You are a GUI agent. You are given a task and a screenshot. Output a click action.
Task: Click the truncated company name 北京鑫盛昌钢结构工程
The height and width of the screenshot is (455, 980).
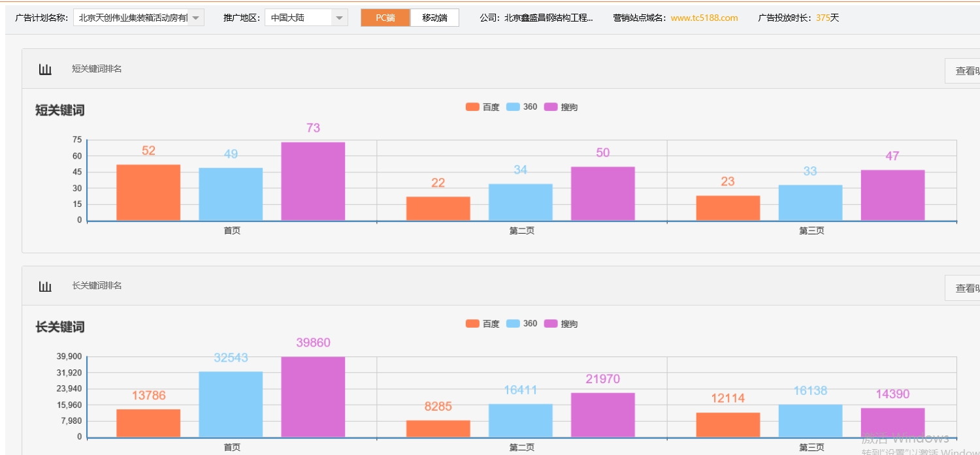pyautogui.click(x=548, y=18)
